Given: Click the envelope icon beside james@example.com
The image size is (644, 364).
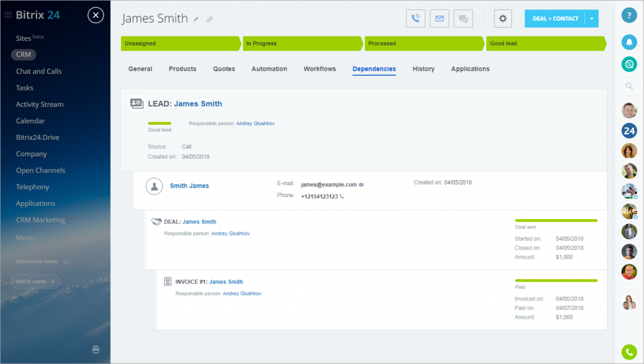Looking at the screenshot, I should (x=361, y=185).
